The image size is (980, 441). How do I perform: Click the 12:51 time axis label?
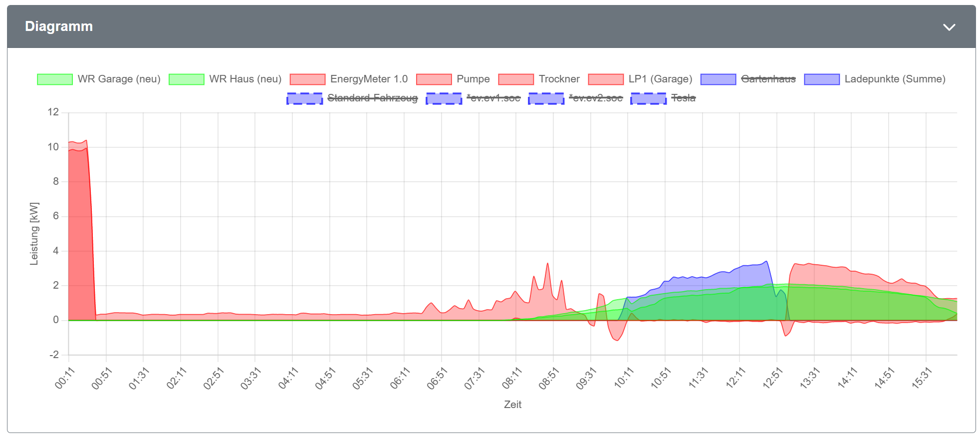click(772, 378)
